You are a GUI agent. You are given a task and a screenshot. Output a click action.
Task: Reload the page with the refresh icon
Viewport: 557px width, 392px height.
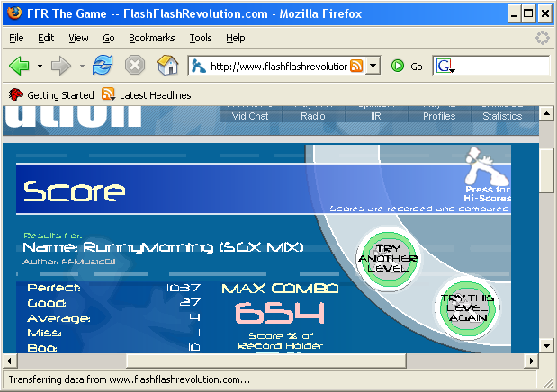click(103, 66)
